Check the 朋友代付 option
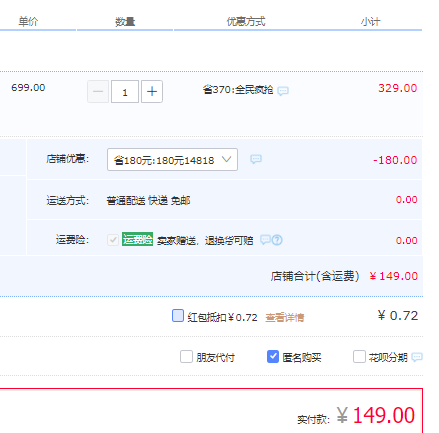 coord(186,356)
